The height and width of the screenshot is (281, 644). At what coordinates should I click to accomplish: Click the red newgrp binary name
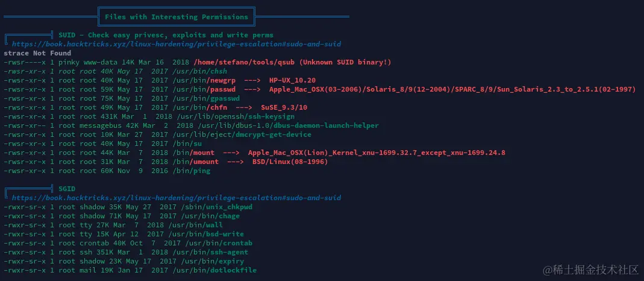click(220, 80)
